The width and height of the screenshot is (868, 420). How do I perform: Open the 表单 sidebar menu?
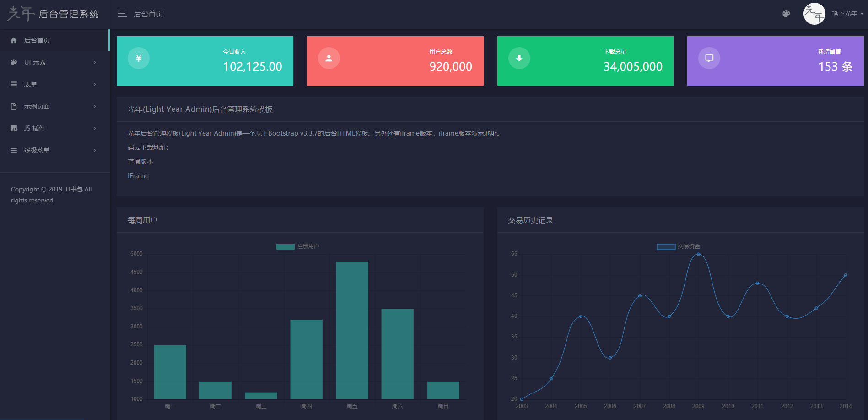[54, 84]
